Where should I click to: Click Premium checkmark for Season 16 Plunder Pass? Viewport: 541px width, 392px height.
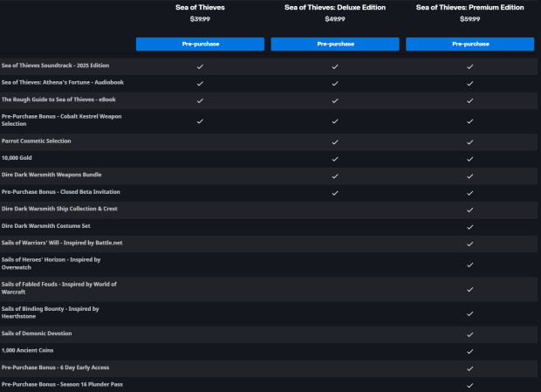coord(470,386)
